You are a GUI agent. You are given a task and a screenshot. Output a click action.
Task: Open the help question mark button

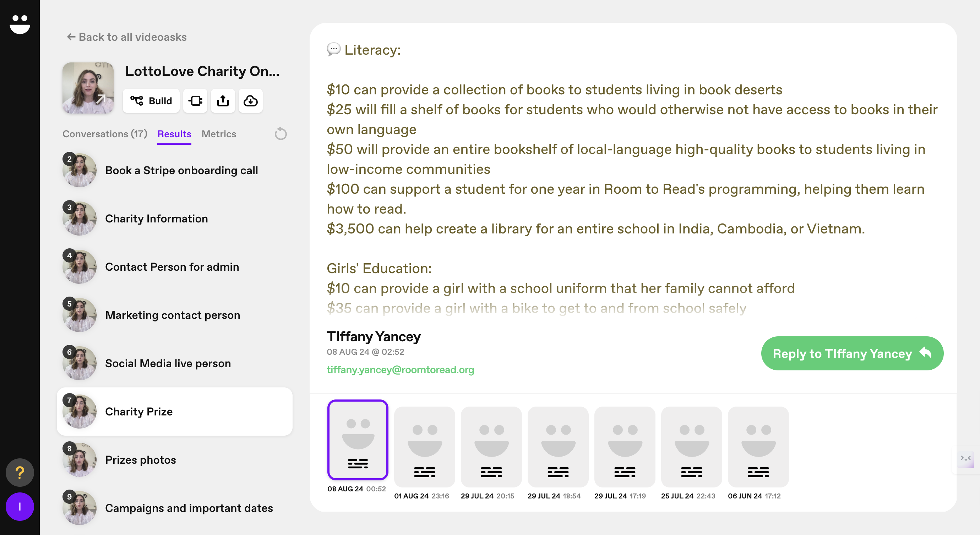(20, 473)
